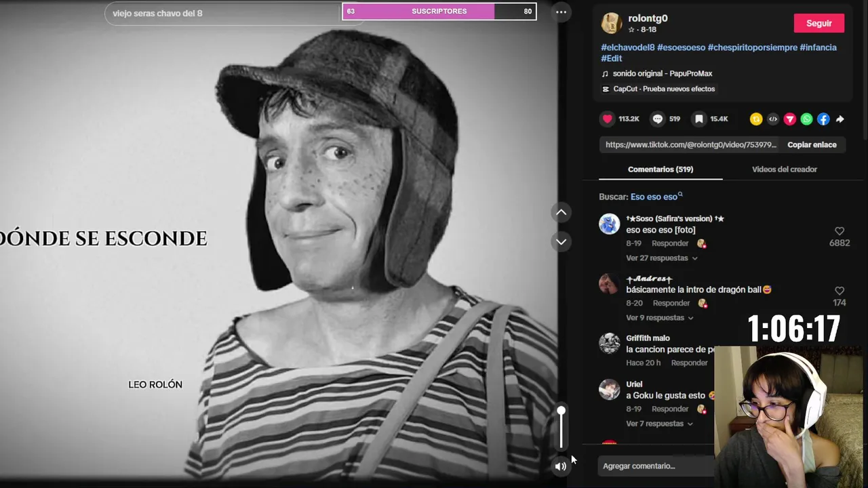Open Andres commenter's avatar
Viewport: 868px width, 488px height.
610,283
